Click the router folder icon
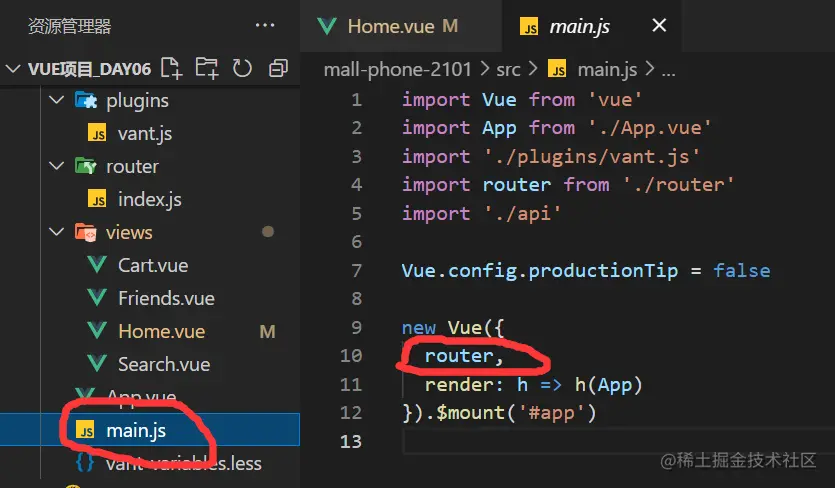Viewport: 835px width, 488px height. tap(86, 166)
